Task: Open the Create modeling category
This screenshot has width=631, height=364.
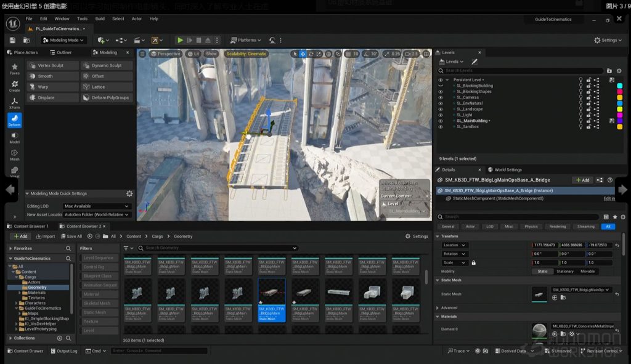Action: pyautogui.click(x=15, y=86)
